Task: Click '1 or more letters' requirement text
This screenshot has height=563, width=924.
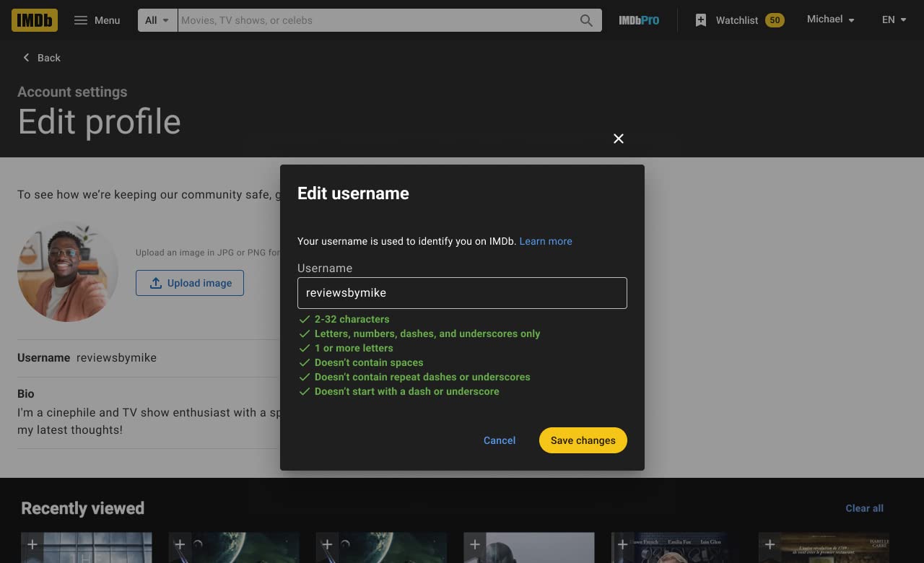Action: [x=354, y=348]
